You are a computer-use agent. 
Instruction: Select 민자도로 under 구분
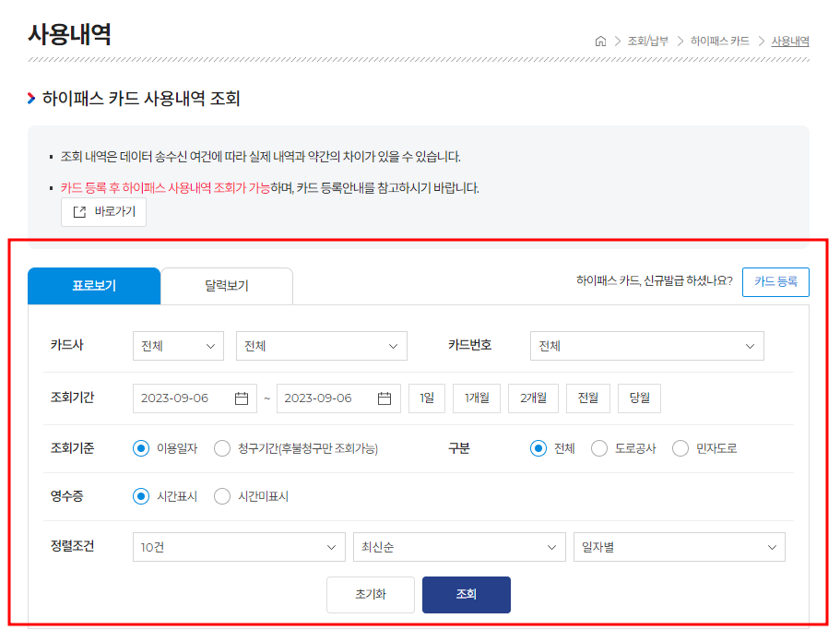click(x=680, y=447)
